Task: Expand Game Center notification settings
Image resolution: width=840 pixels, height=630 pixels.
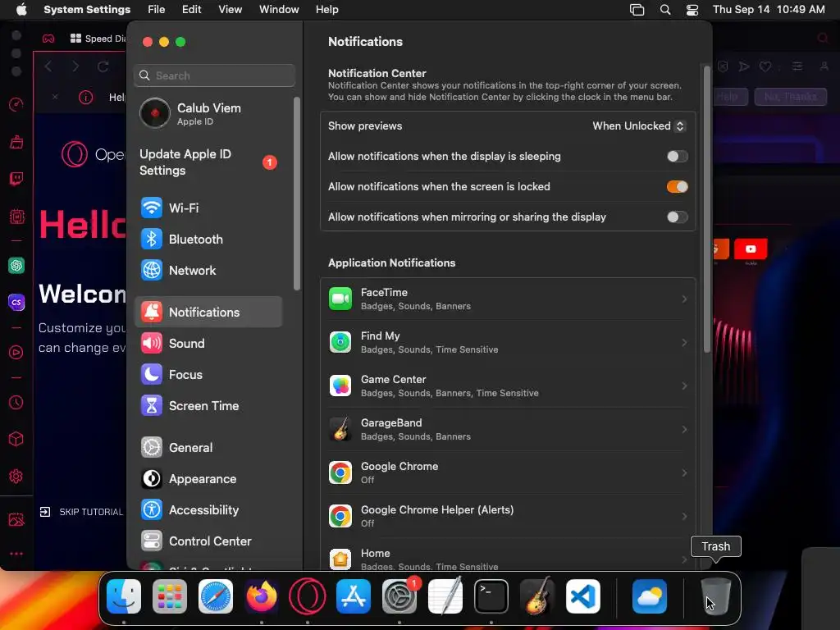Action: (507, 386)
